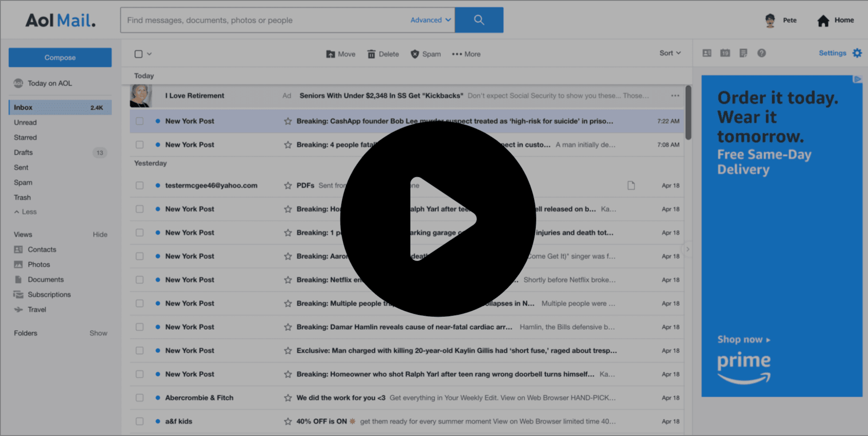Check the Abercrombie & Fitch email checkbox
868x436 pixels.
[140, 398]
